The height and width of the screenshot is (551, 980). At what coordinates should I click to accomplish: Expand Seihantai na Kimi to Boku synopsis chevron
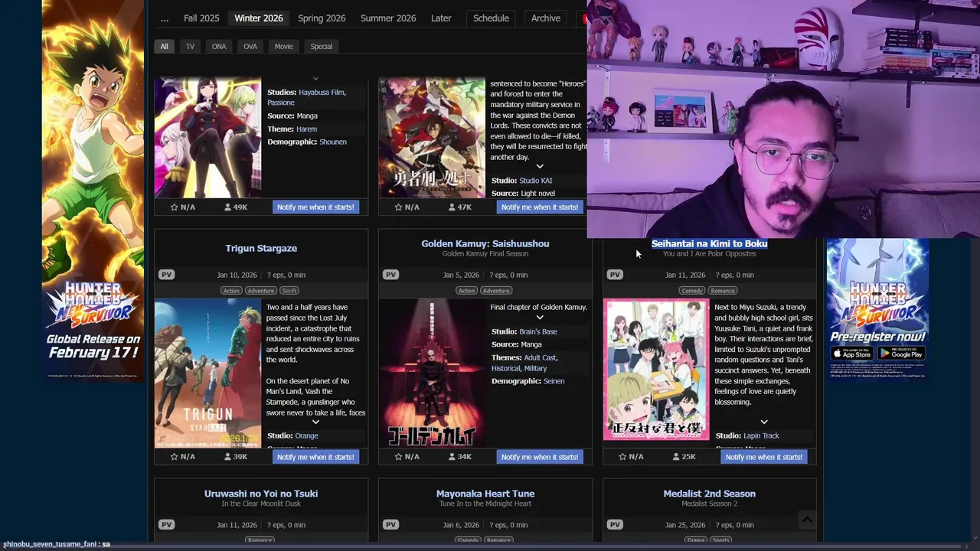(x=764, y=422)
